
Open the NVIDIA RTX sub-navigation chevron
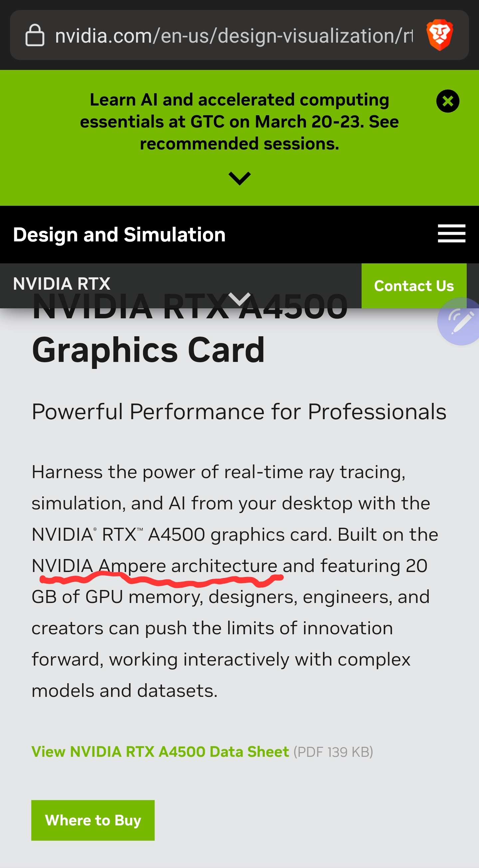coord(239,300)
